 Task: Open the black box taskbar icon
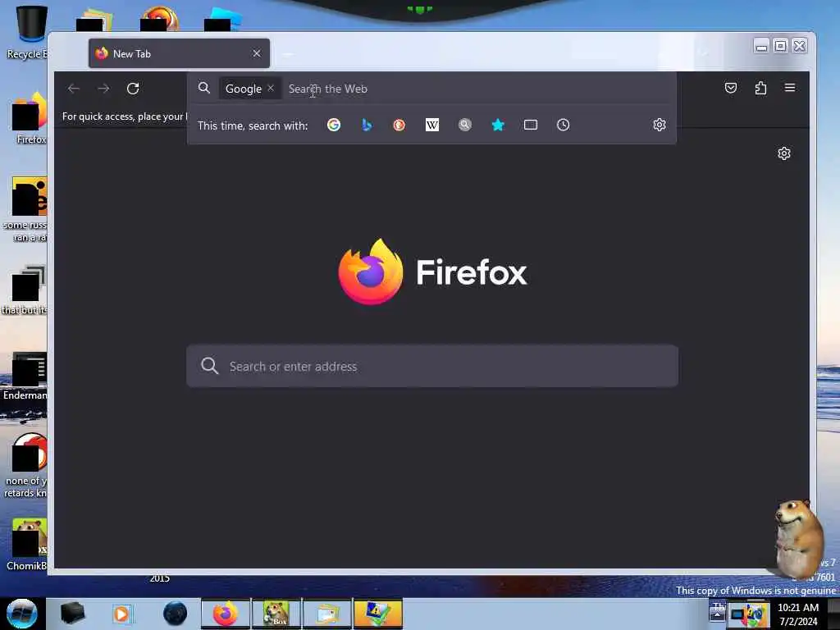tap(72, 614)
